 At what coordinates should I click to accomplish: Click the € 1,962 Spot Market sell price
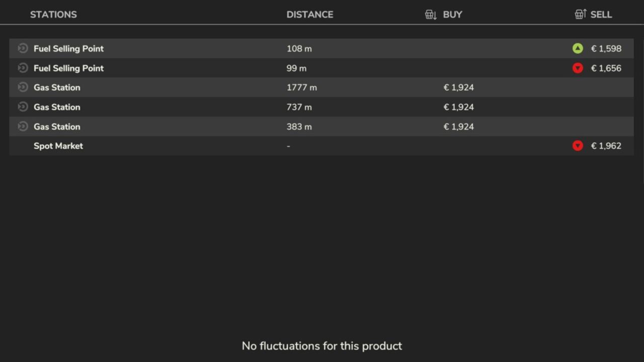click(x=606, y=146)
